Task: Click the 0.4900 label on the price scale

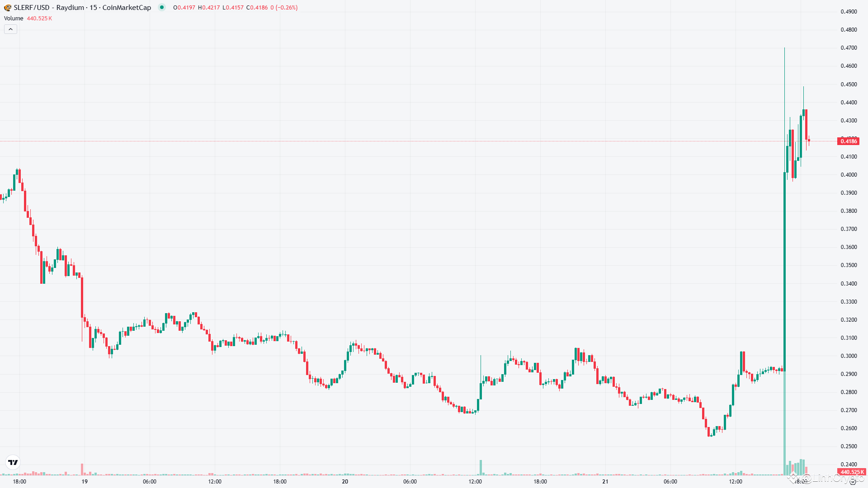Action: coord(849,12)
